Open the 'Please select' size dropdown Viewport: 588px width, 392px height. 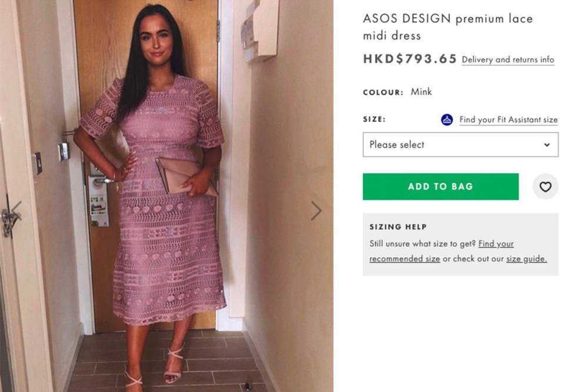[460, 145]
